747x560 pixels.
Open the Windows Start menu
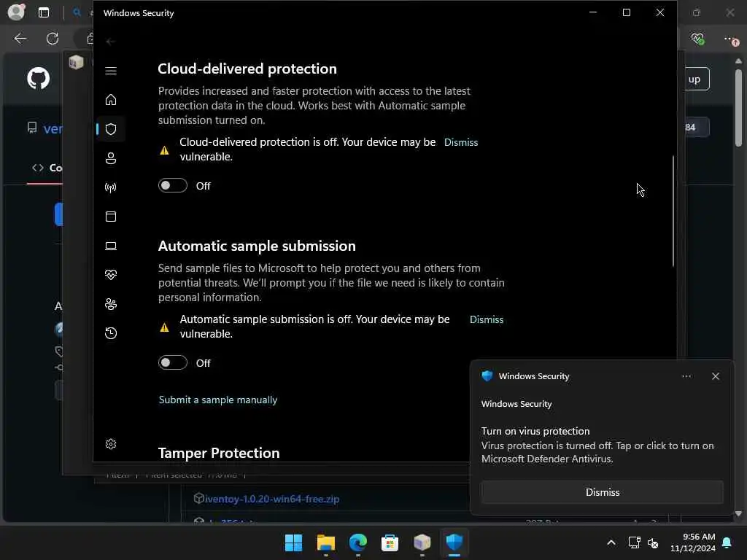click(293, 542)
